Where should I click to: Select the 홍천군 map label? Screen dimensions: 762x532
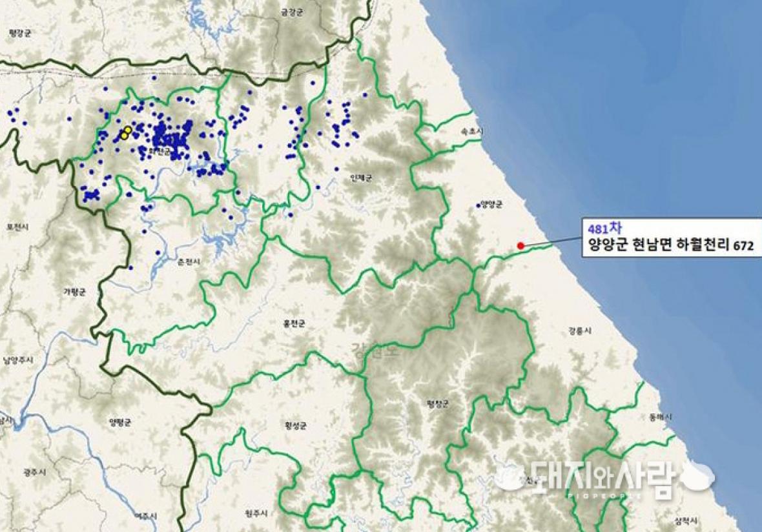pyautogui.click(x=294, y=324)
